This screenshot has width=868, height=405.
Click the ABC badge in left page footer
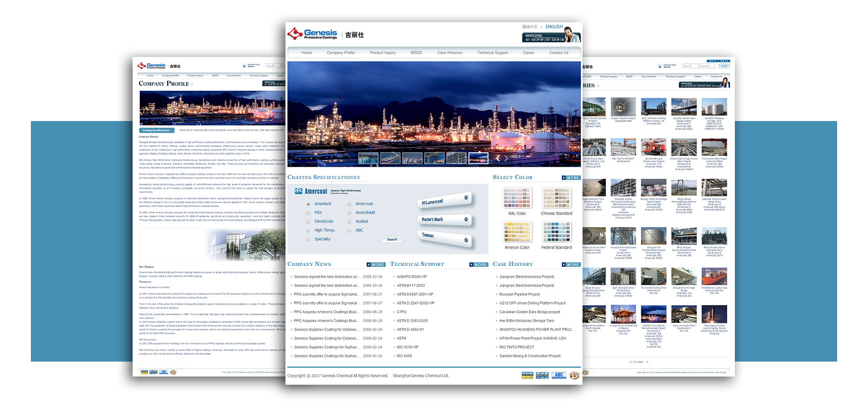[163, 372]
